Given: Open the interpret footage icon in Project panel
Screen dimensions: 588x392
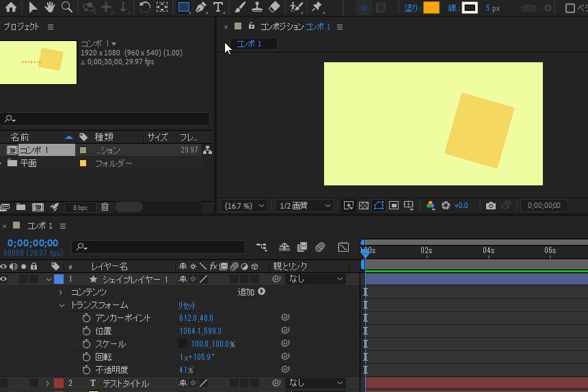Looking at the screenshot, I should click(5, 207).
